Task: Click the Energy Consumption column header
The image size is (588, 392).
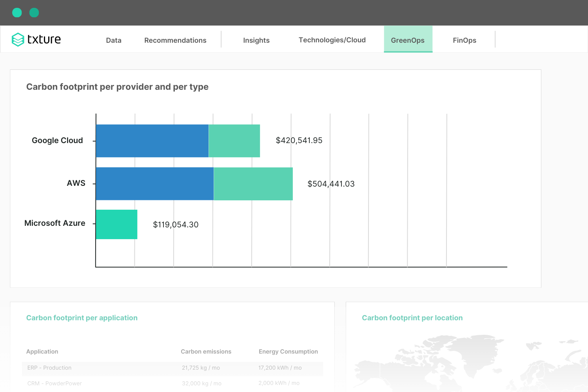Action: tap(288, 352)
